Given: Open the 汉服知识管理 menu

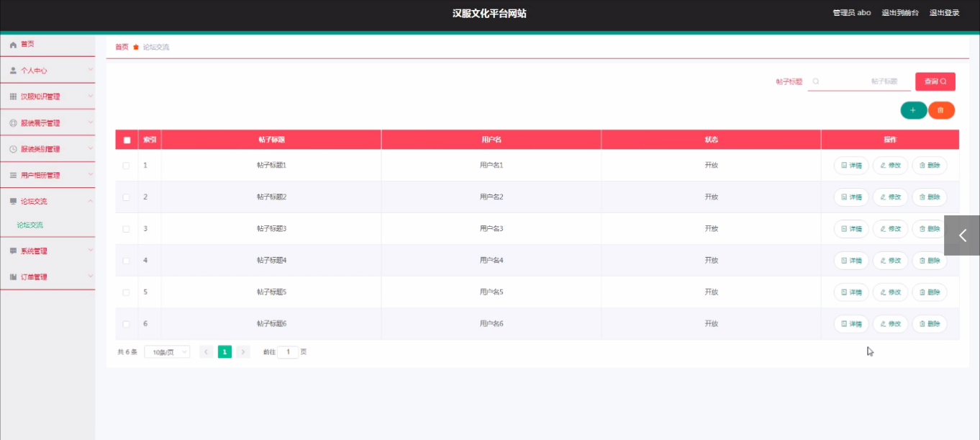Looking at the screenshot, I should point(47,96).
